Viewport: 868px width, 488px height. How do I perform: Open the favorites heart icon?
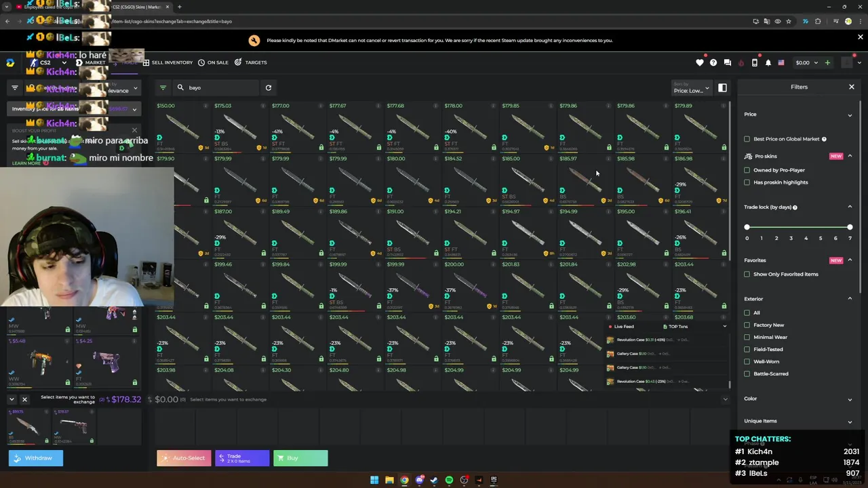(700, 62)
